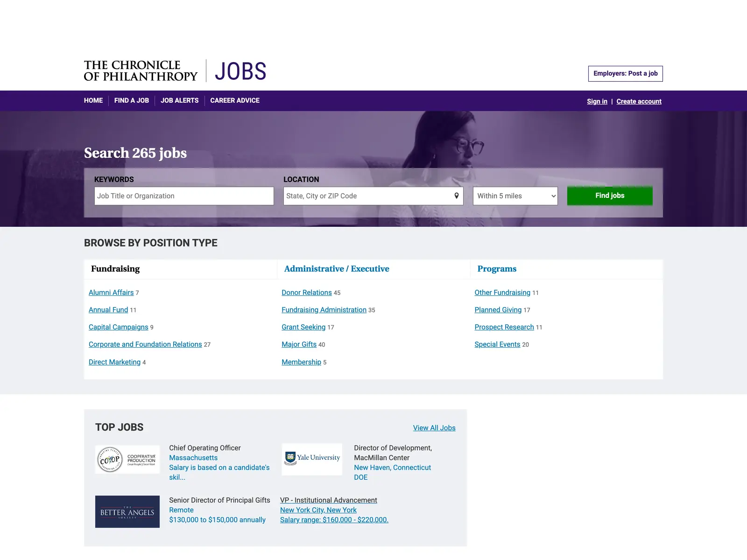Viewport: 747px width, 560px height.
Task: Focus the State, City or ZIP Code field
Action: (373, 196)
